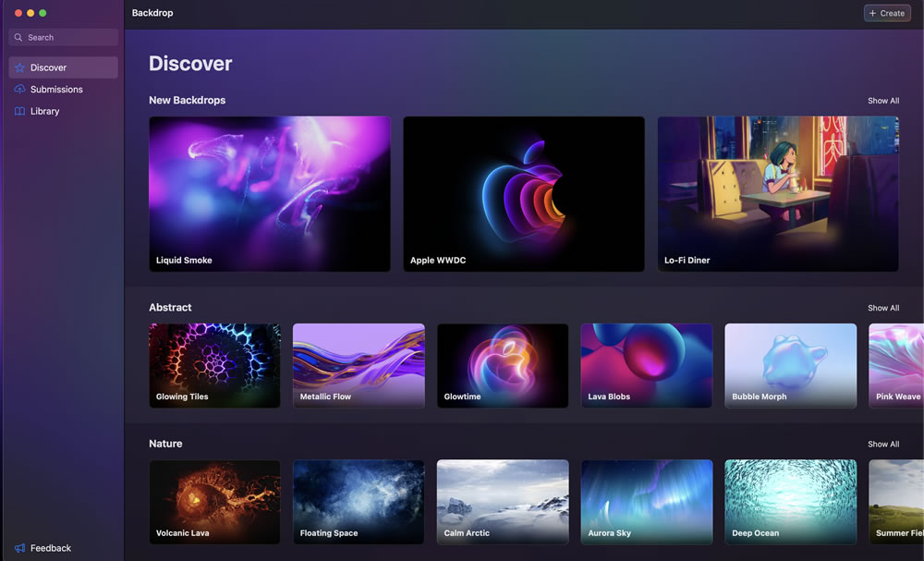Click the Library book icon
Screen dimensions: 924x561
coord(19,112)
